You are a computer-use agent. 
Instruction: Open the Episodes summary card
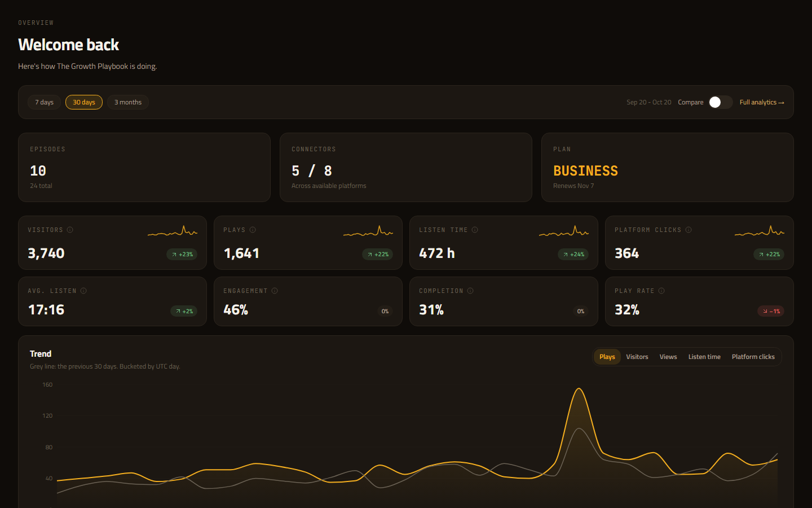point(144,167)
